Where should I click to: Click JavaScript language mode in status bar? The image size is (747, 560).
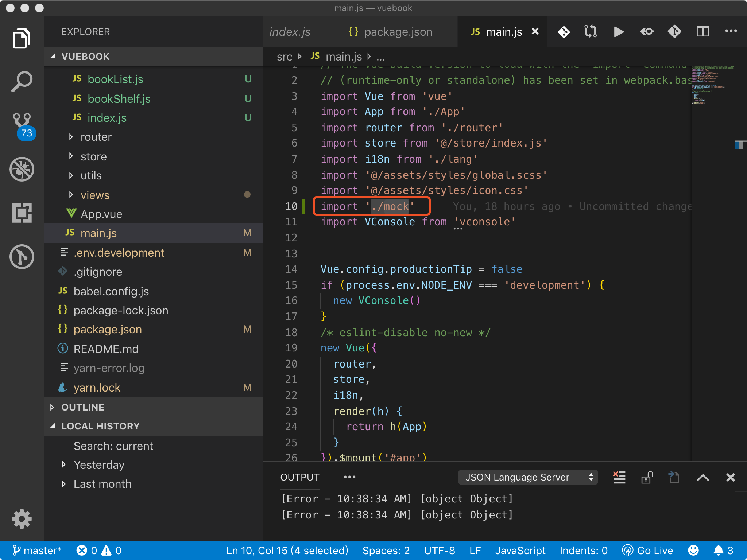coord(520,551)
